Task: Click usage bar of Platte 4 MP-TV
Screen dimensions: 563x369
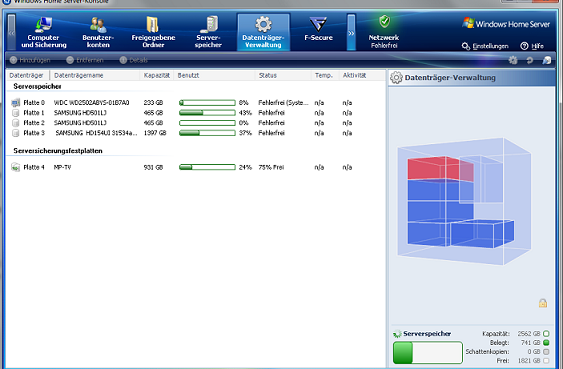Action: click(x=207, y=167)
